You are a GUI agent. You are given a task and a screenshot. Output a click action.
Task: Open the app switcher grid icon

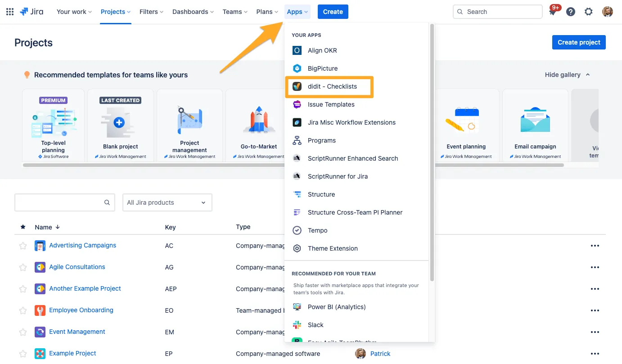tap(10, 12)
